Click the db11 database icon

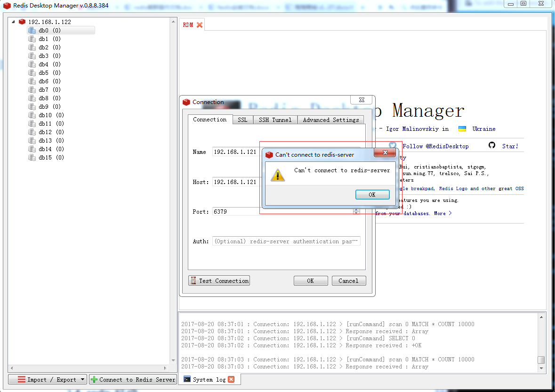32,124
